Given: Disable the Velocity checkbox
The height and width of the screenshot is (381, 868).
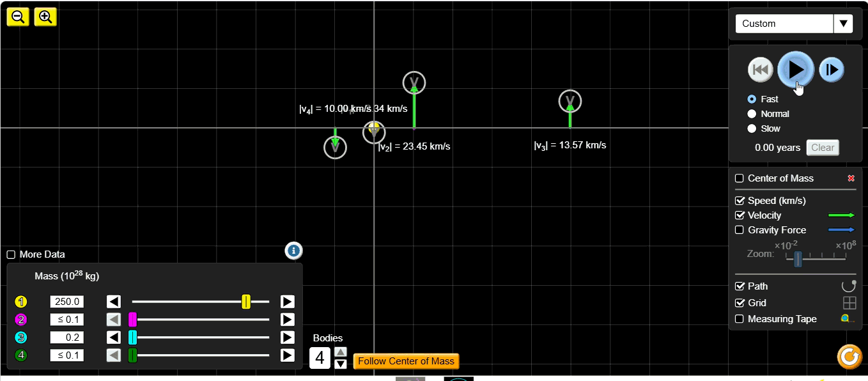Looking at the screenshot, I should [x=740, y=215].
